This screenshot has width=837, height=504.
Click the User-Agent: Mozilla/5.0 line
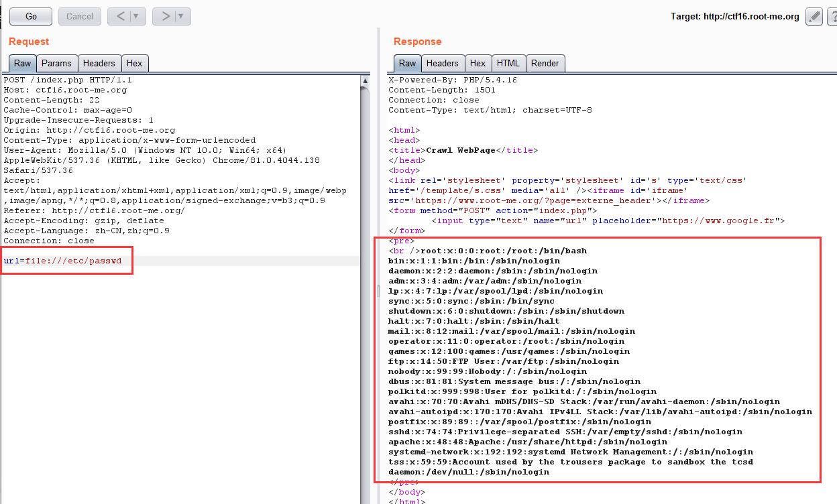pos(146,150)
